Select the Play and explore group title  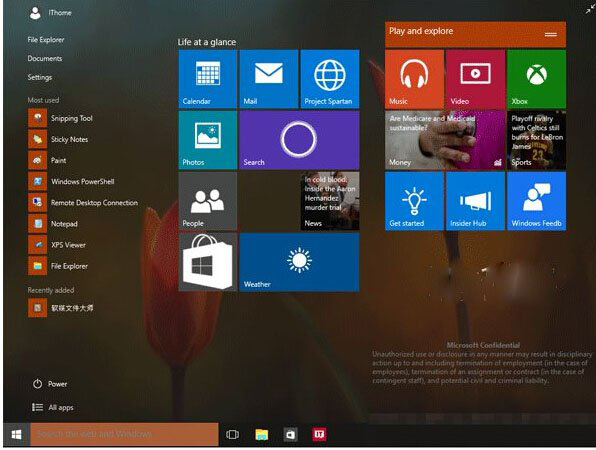click(x=421, y=31)
